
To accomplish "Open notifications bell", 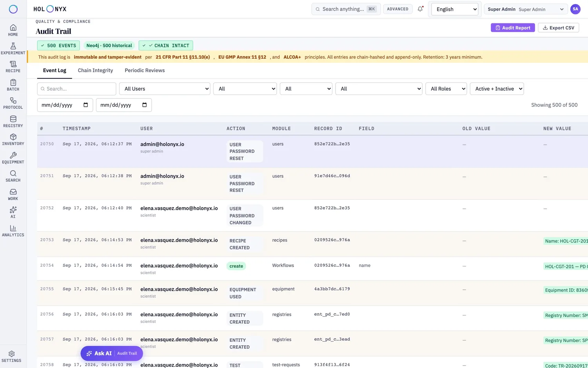I will 420,9.
